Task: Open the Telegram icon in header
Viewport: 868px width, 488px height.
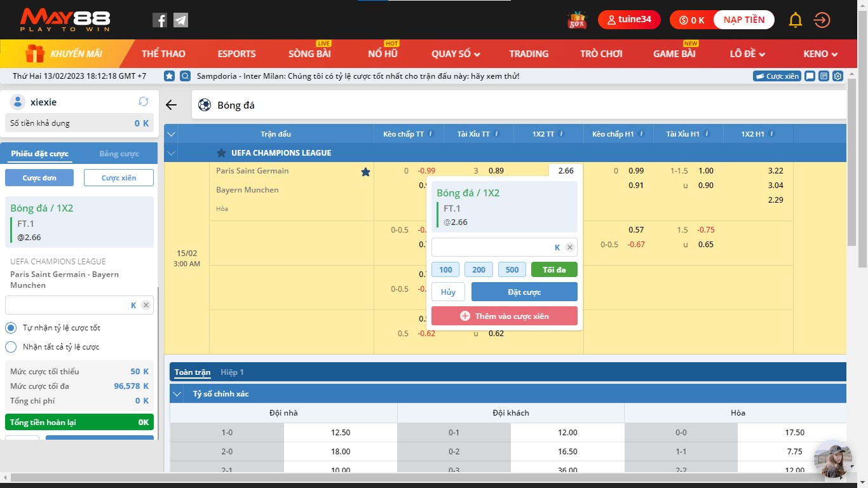Action: click(x=180, y=20)
